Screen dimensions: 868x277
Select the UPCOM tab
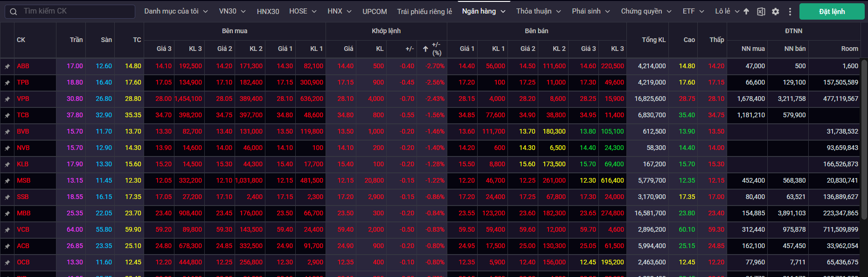click(x=375, y=11)
